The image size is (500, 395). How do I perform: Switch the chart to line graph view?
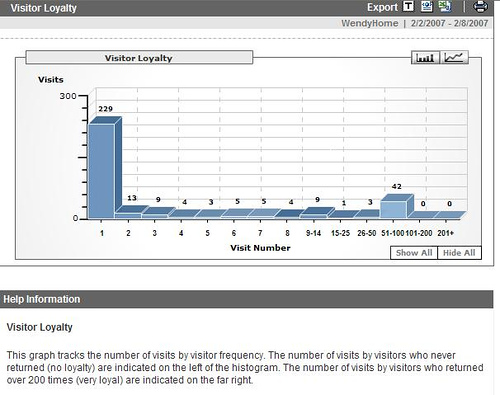coord(455,58)
